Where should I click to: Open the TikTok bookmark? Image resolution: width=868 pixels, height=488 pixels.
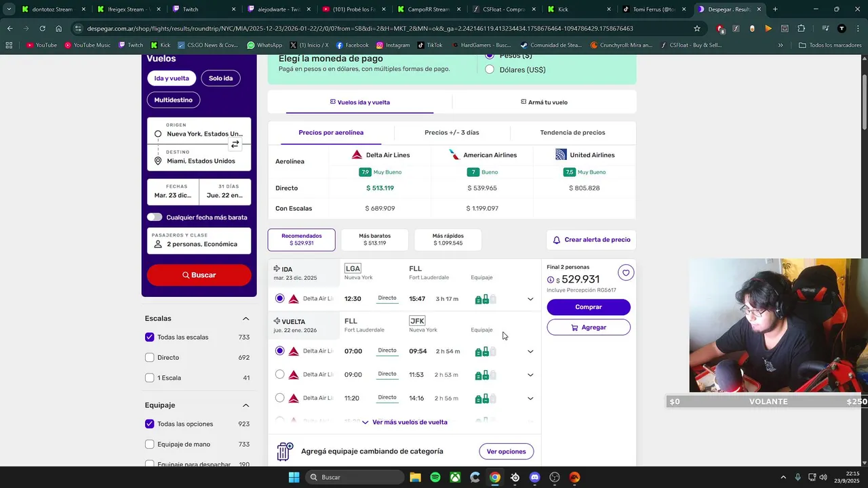point(430,45)
